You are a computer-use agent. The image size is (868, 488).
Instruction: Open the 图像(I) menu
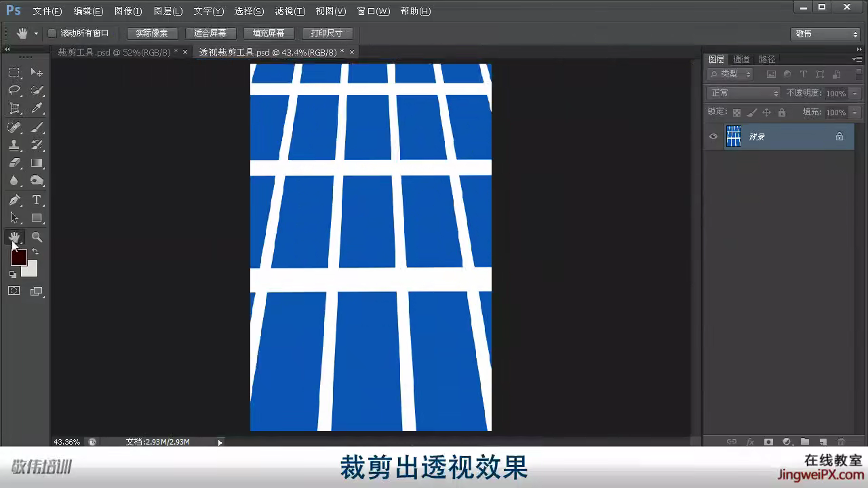(128, 12)
